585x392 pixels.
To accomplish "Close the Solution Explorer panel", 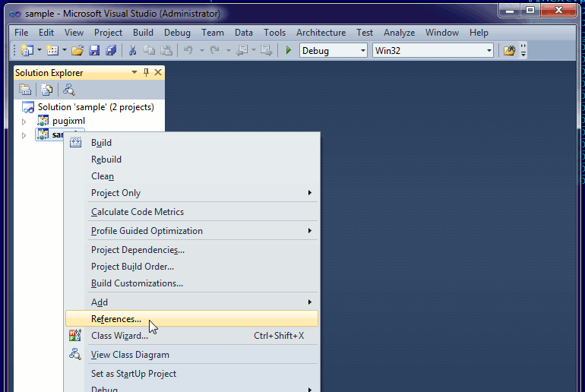I will (x=158, y=72).
